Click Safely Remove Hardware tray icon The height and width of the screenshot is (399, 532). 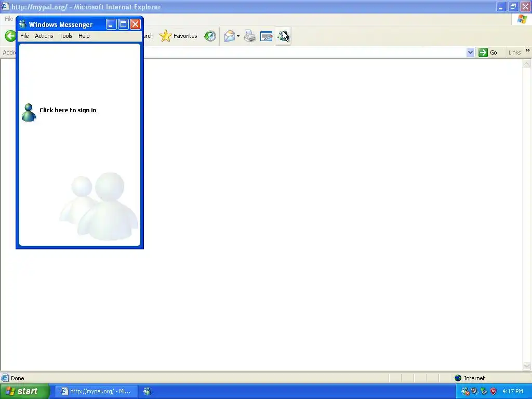[484, 391]
